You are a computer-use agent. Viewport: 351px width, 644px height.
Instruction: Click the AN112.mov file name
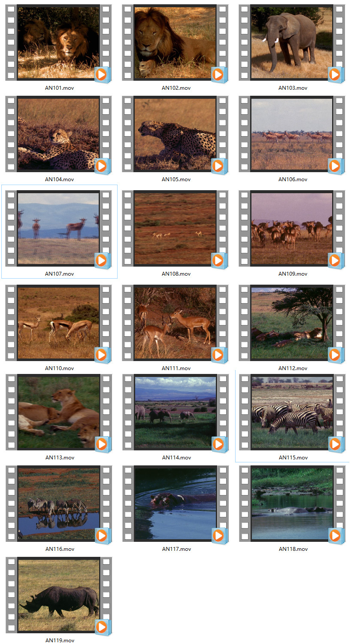pos(293,368)
